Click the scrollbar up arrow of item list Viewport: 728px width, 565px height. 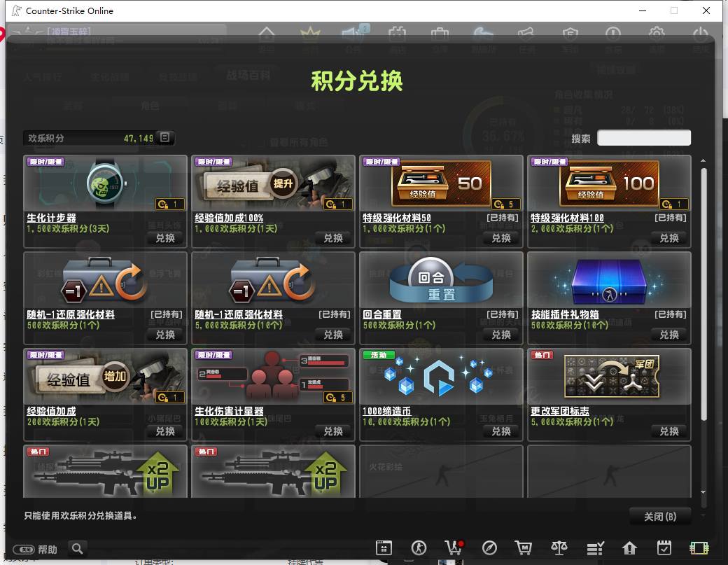(703, 160)
